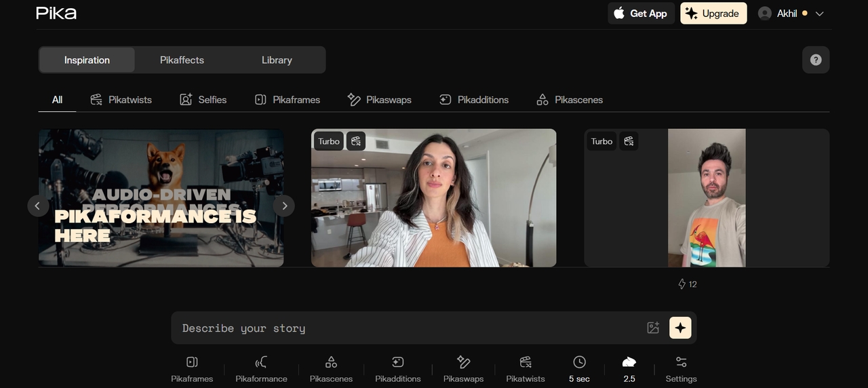Switch to the Library tab

coord(277,60)
